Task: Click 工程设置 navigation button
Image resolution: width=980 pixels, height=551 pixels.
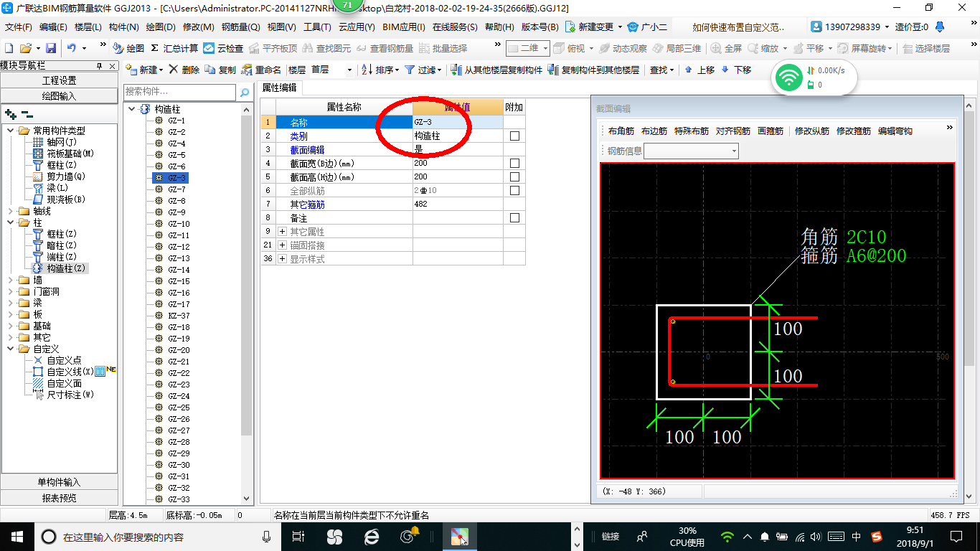Action: [60, 80]
